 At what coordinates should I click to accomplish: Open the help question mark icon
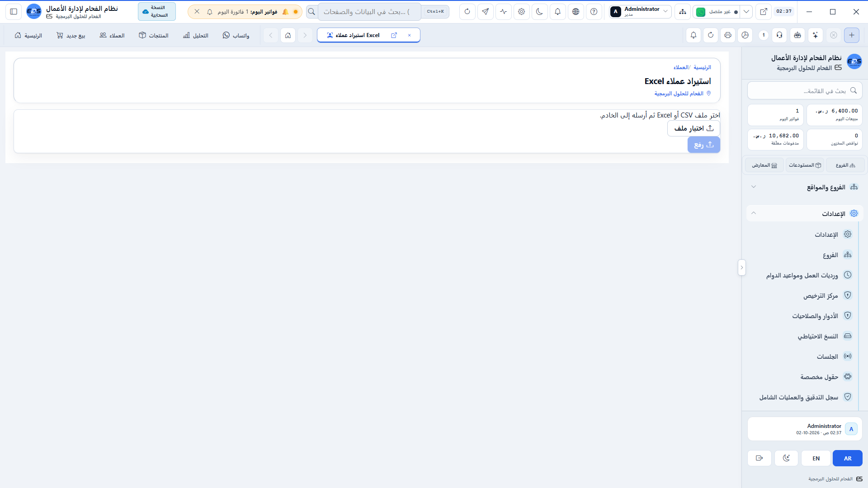click(x=594, y=12)
